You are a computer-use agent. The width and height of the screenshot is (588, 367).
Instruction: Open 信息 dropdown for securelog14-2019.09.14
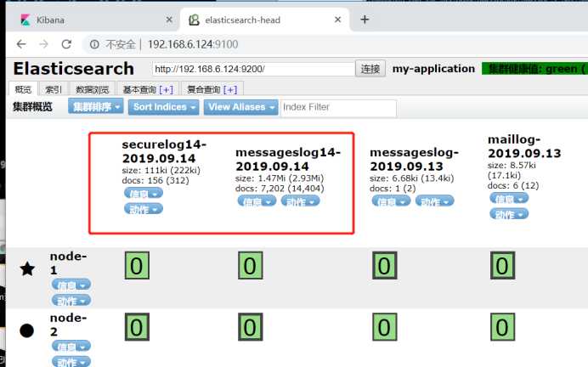[x=144, y=194]
